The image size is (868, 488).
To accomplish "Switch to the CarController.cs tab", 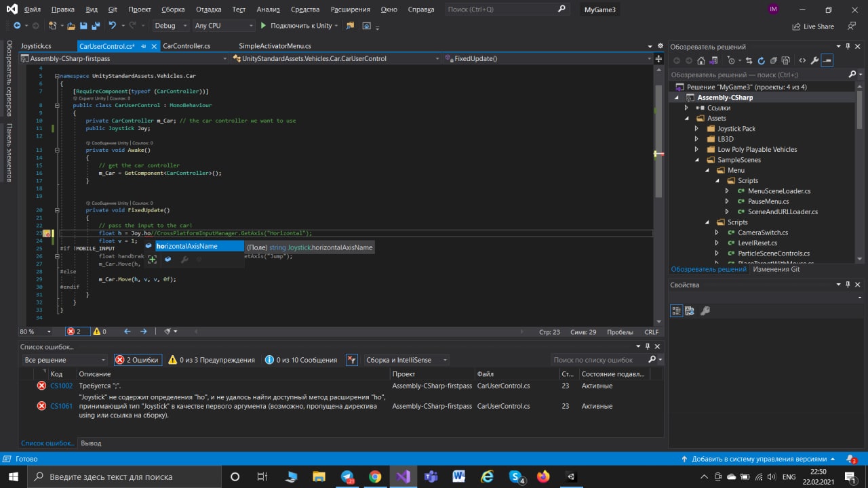I will [x=186, y=46].
